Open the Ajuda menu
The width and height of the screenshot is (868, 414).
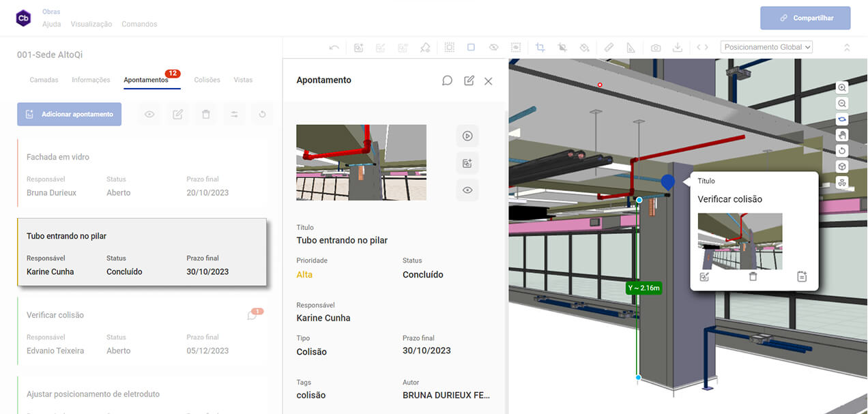point(52,24)
